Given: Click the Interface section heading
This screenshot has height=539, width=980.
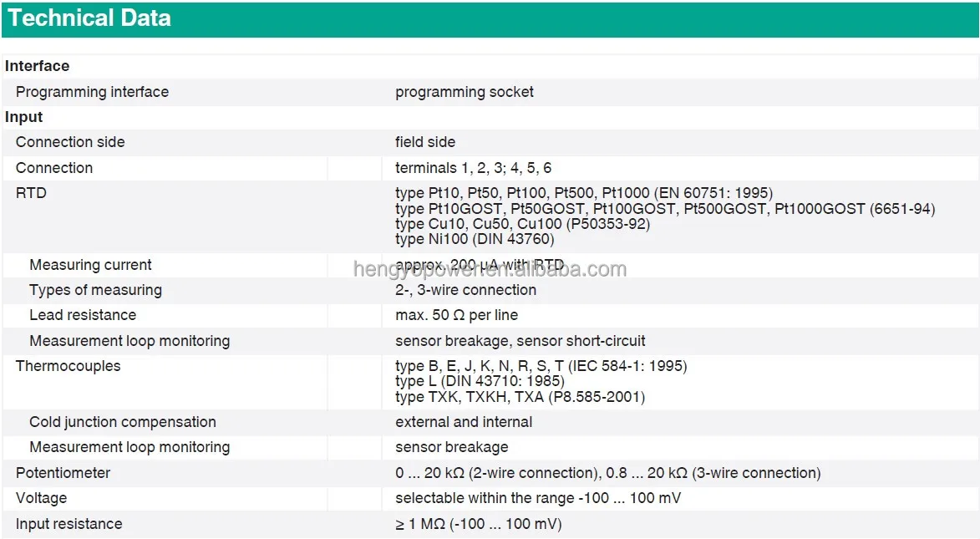Looking at the screenshot, I should pyautogui.click(x=38, y=66).
